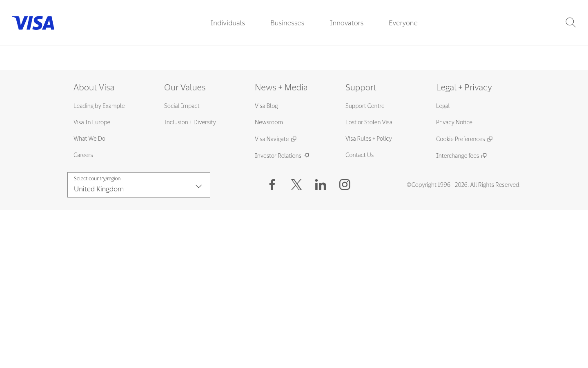Click the Legal + Privacy heading

pyautogui.click(x=464, y=88)
